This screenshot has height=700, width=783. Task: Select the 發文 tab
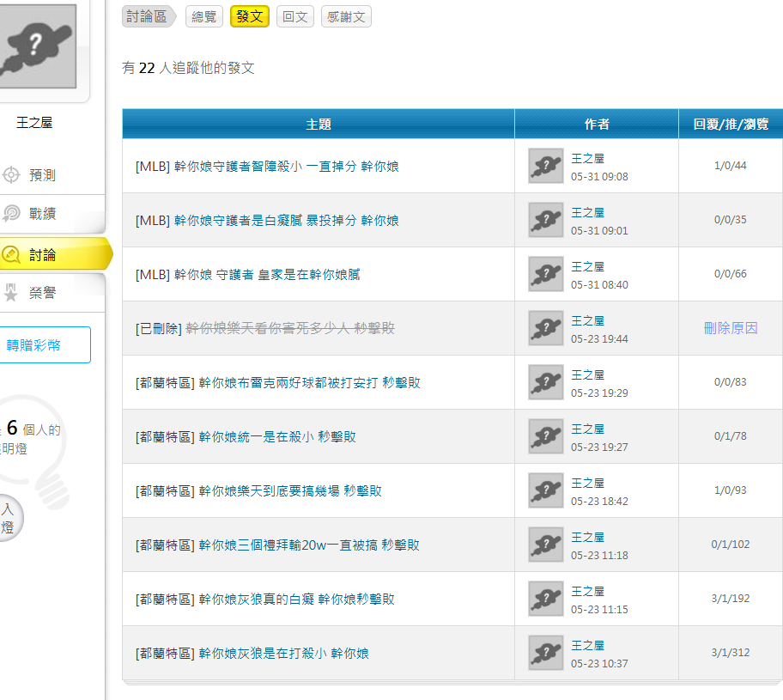[250, 16]
